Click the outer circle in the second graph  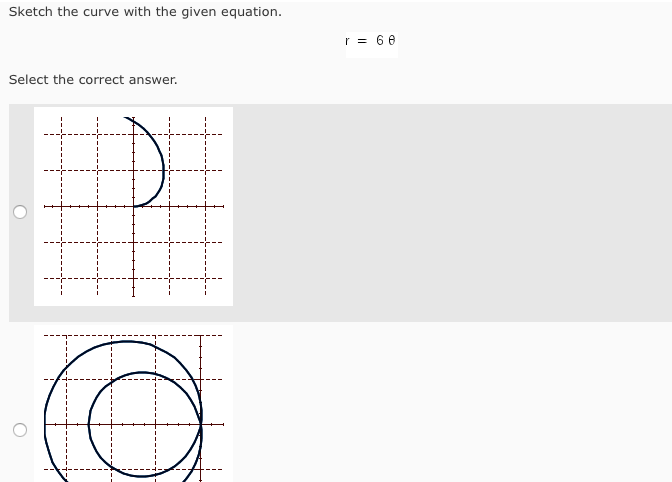(x=45, y=424)
